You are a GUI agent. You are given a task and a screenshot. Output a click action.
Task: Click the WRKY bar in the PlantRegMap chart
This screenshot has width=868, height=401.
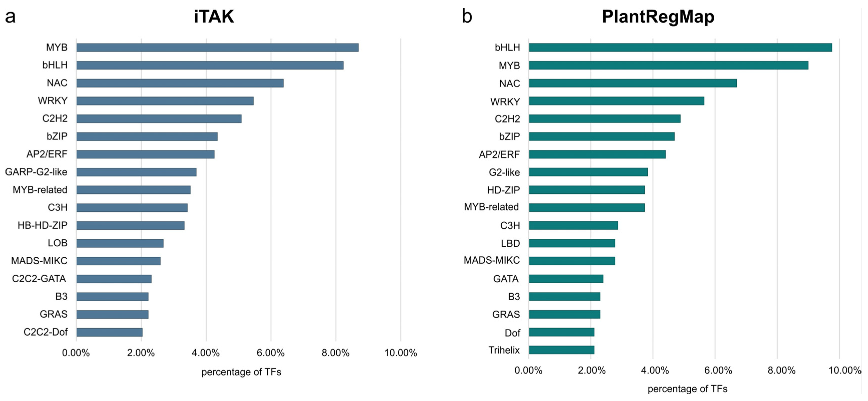click(616, 101)
